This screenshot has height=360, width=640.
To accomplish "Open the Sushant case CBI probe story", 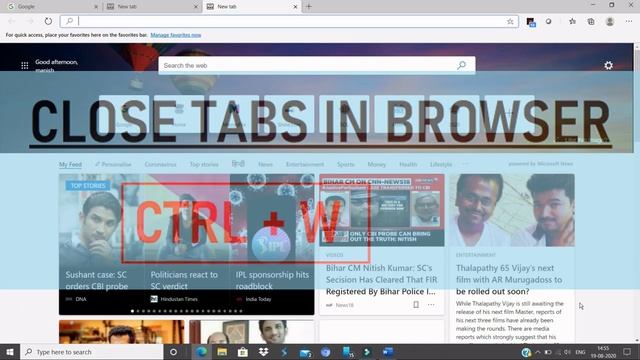I will point(97,280).
